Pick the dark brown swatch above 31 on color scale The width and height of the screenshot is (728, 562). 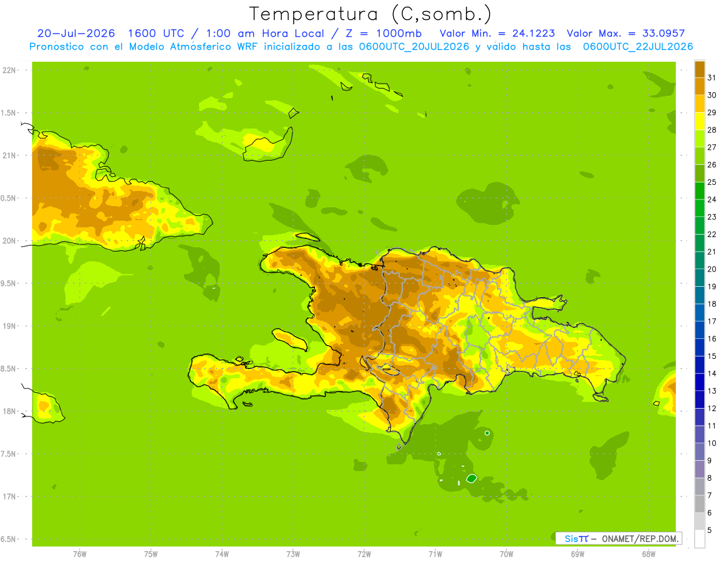click(x=699, y=69)
